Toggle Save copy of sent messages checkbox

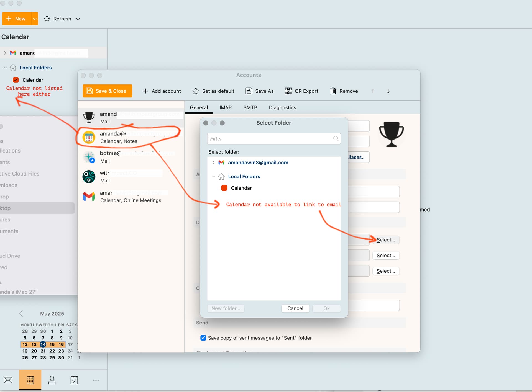tap(203, 338)
